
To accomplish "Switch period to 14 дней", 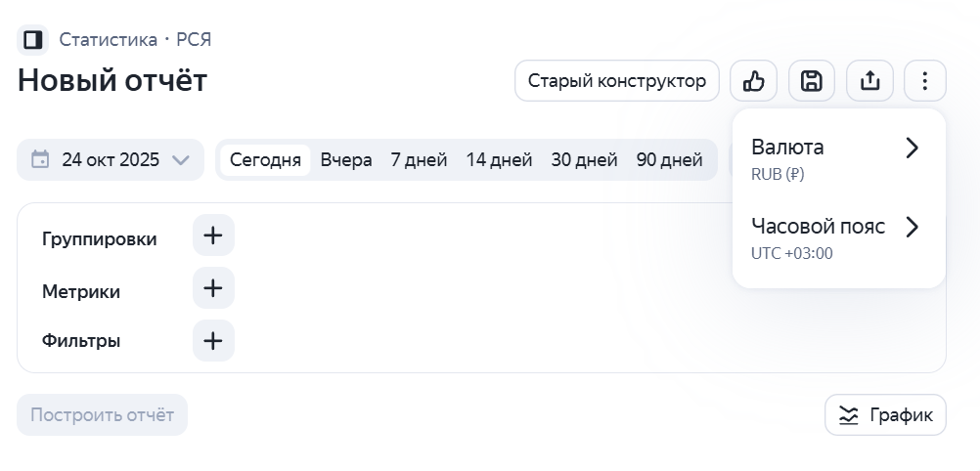I will click(x=499, y=160).
